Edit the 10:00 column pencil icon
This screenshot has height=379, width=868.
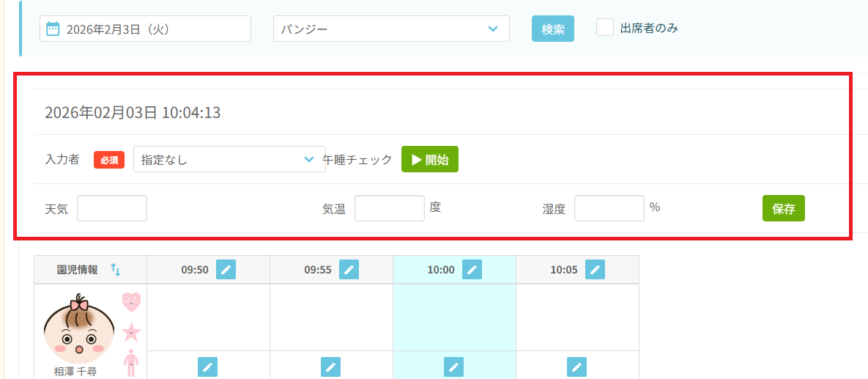click(x=472, y=270)
